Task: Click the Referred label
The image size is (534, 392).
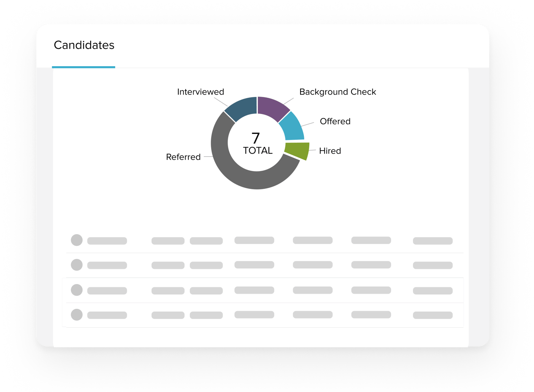Action: click(183, 157)
